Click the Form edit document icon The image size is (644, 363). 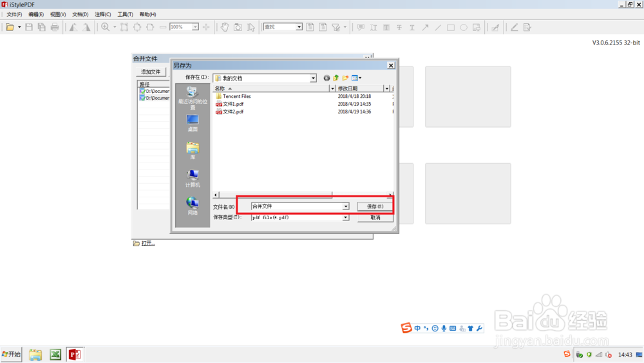527,27
